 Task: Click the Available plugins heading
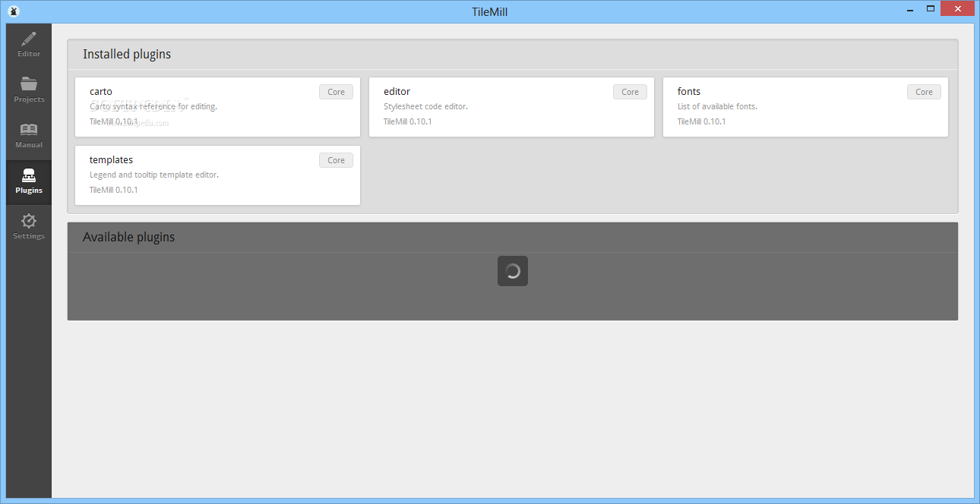click(129, 238)
